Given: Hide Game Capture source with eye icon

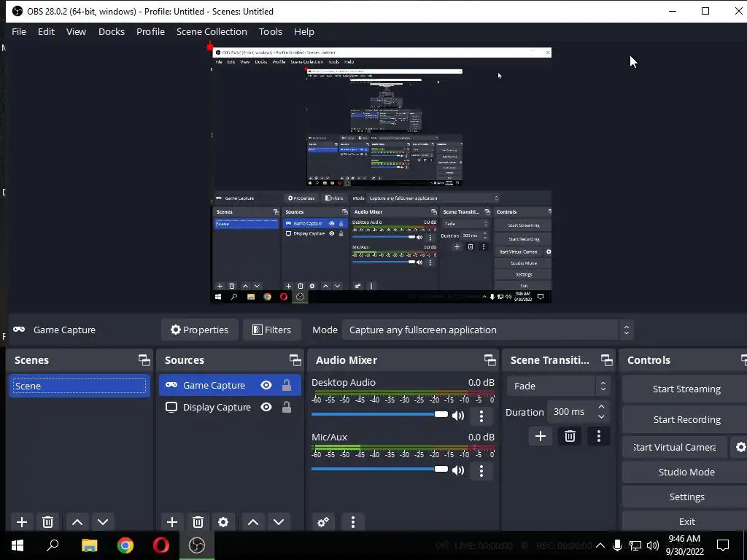Looking at the screenshot, I should pos(266,385).
